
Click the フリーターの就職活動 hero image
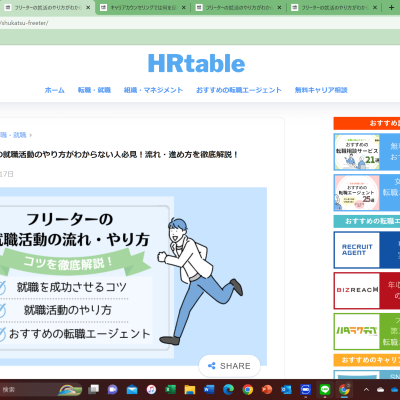coord(133,277)
